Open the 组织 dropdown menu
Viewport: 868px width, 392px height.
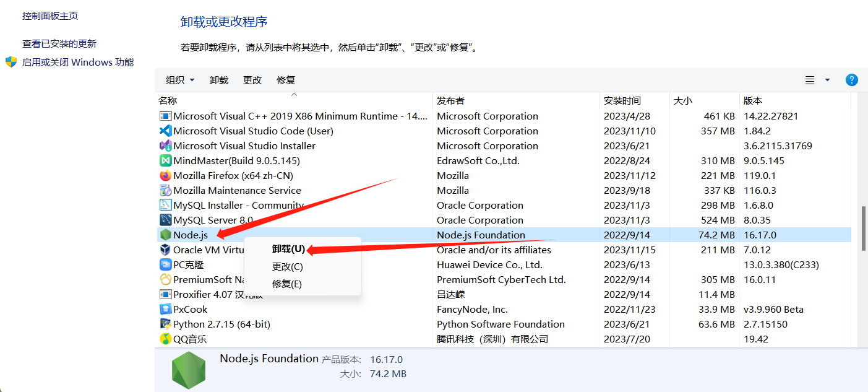point(180,80)
